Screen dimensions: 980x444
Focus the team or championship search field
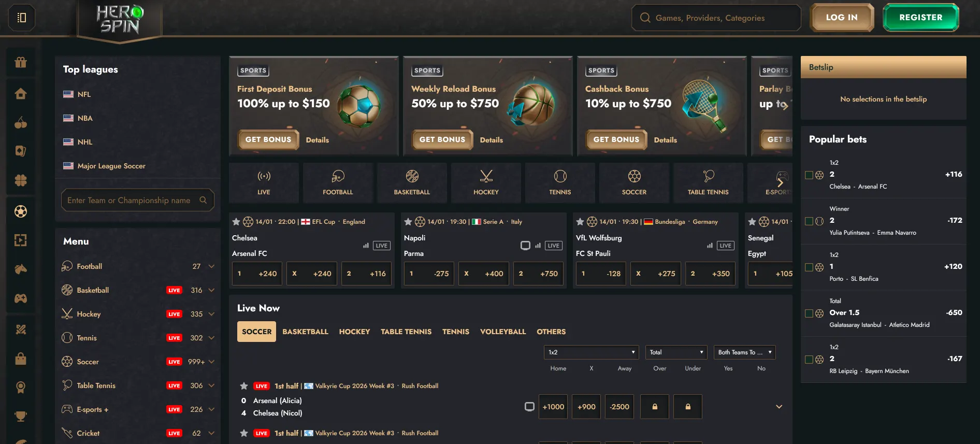(x=135, y=200)
